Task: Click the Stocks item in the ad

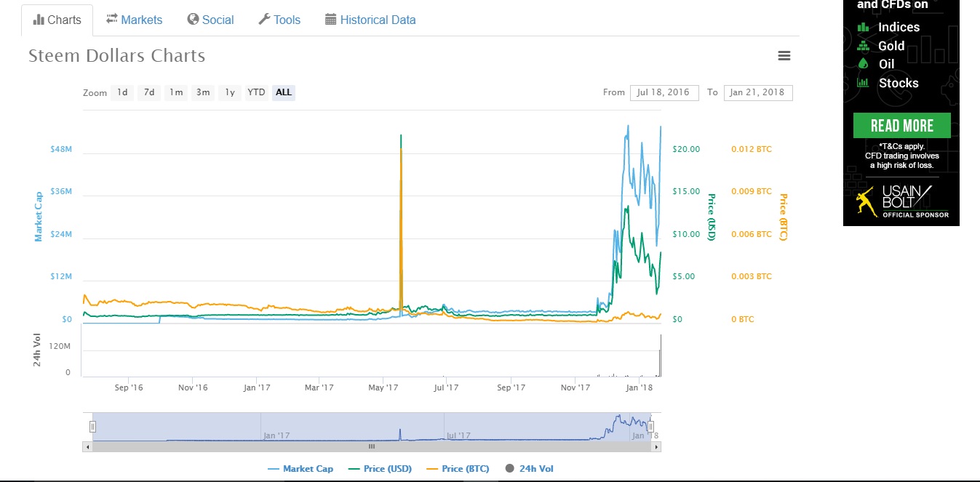Action: (x=888, y=83)
